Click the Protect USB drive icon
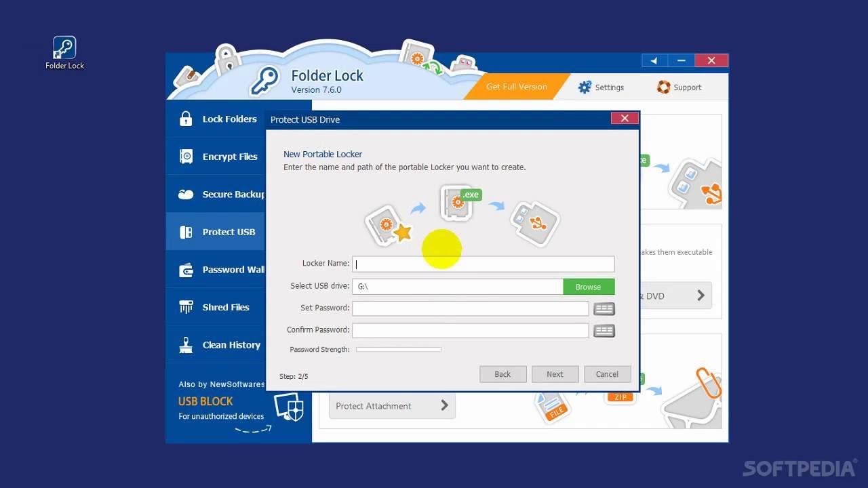Image resolution: width=868 pixels, height=488 pixels. [x=186, y=232]
